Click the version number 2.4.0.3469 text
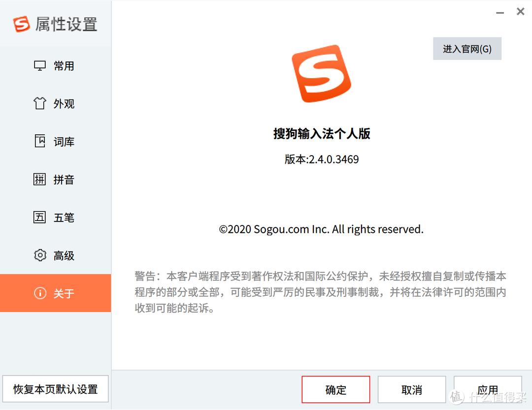The height and width of the screenshot is (410, 532). click(x=322, y=159)
